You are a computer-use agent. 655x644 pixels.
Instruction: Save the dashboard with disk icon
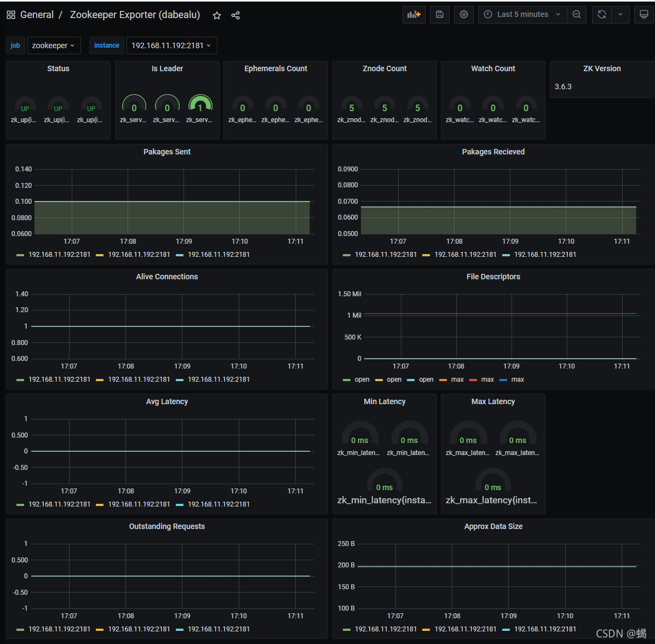coord(439,15)
